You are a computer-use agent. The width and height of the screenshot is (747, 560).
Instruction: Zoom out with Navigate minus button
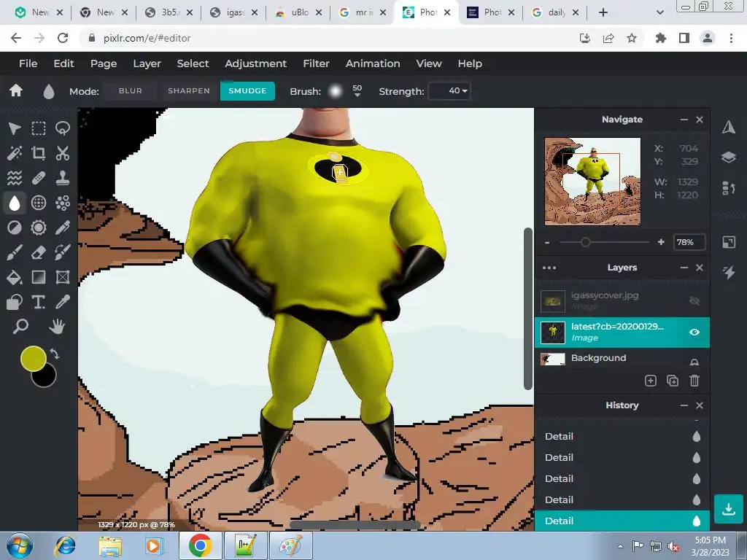547,242
